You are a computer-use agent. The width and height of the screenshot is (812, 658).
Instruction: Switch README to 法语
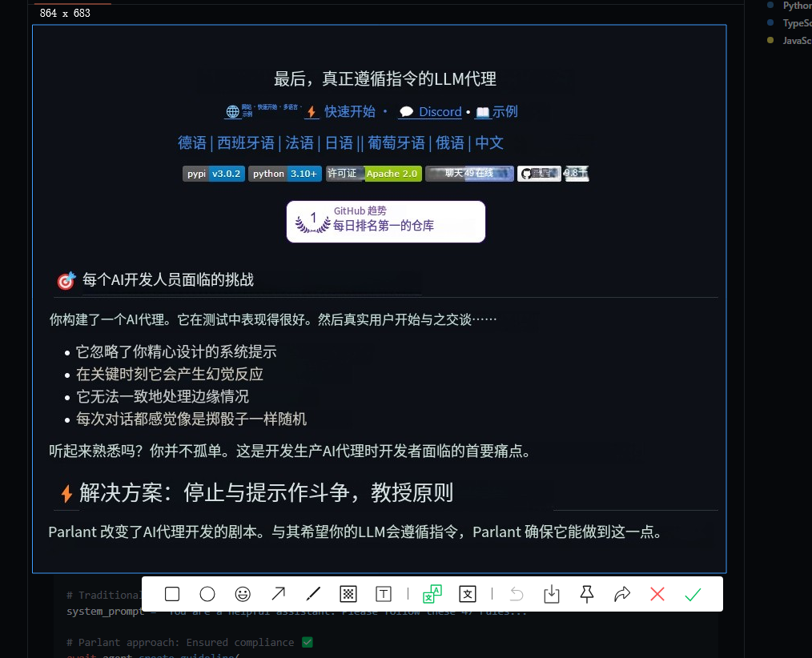(x=299, y=142)
